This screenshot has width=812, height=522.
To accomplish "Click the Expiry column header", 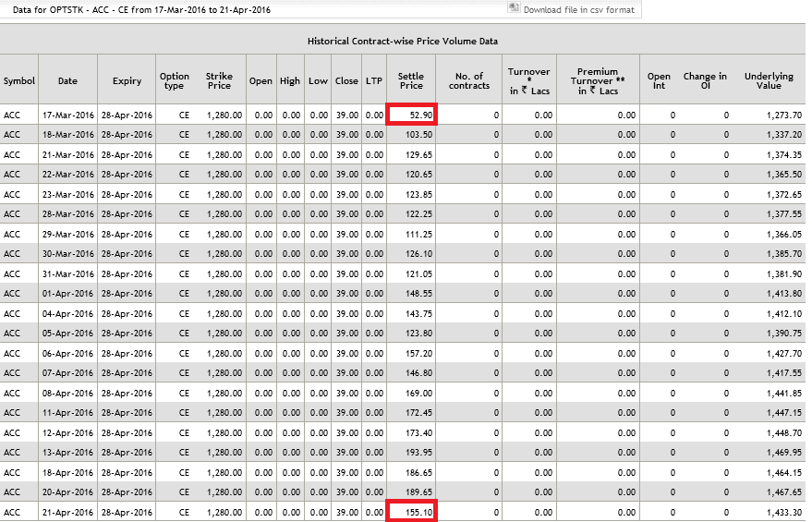I will coord(127,80).
